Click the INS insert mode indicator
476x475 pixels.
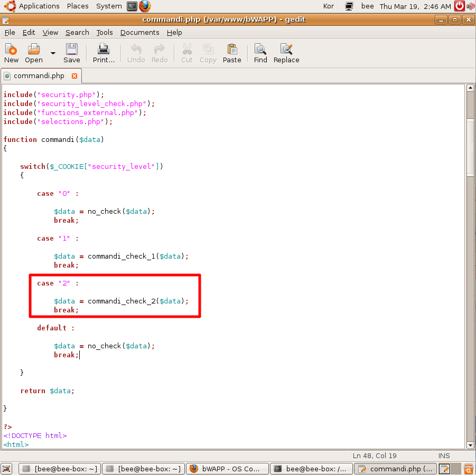(444, 455)
